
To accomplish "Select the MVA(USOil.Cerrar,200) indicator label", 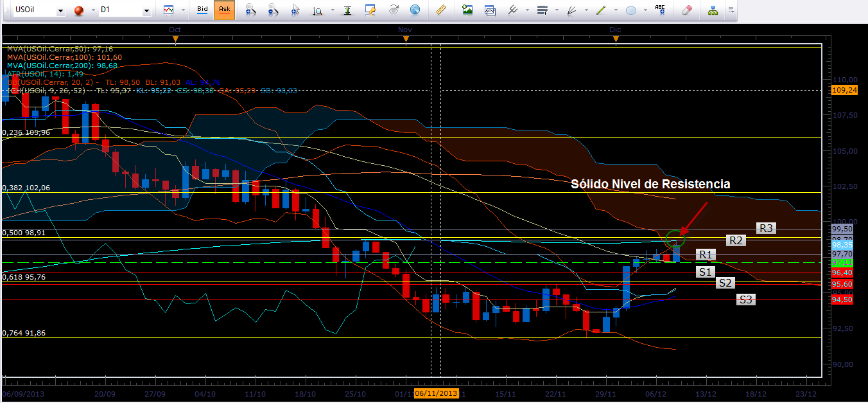I will pyautogui.click(x=62, y=66).
